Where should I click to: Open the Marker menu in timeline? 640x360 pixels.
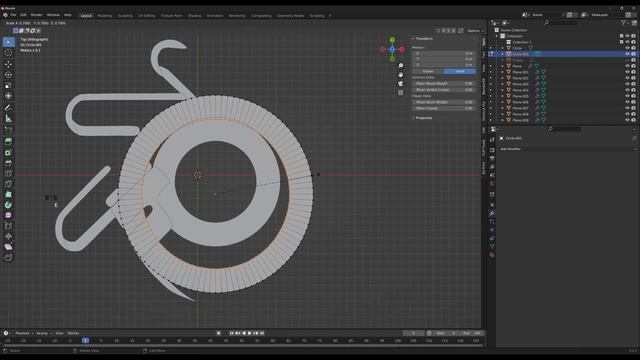pyautogui.click(x=73, y=333)
